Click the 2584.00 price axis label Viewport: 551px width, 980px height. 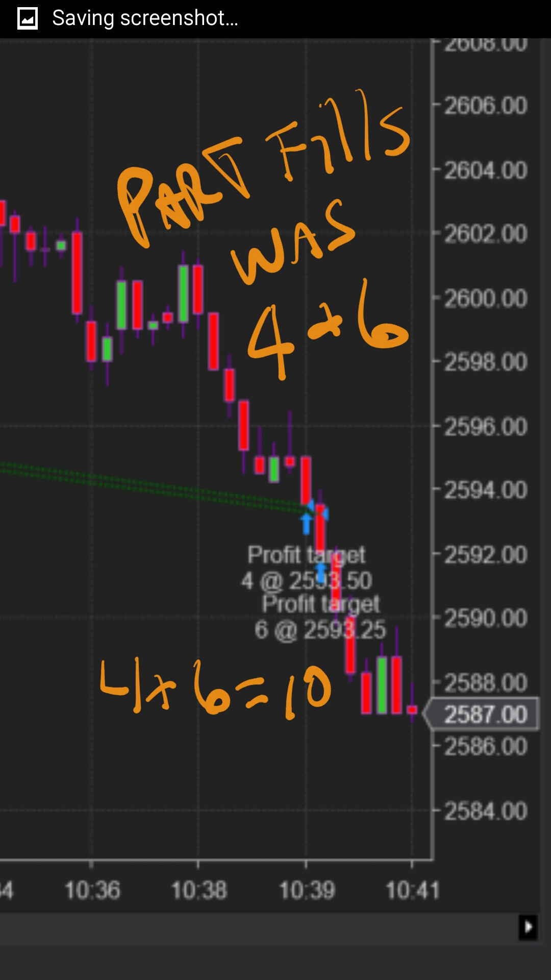click(485, 811)
